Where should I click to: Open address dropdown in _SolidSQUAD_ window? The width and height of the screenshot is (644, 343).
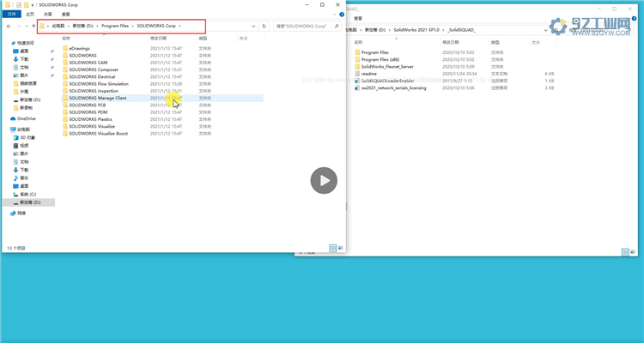(546, 30)
